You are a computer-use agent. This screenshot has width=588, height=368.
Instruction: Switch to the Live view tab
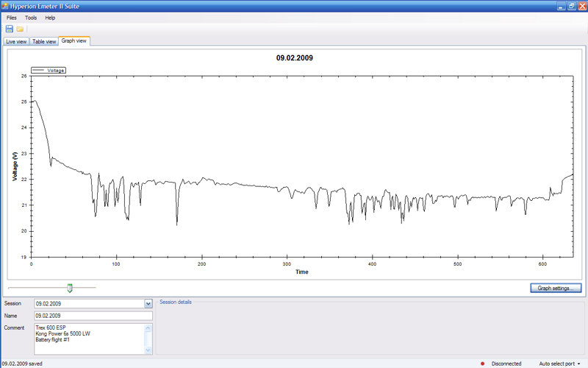[16, 41]
